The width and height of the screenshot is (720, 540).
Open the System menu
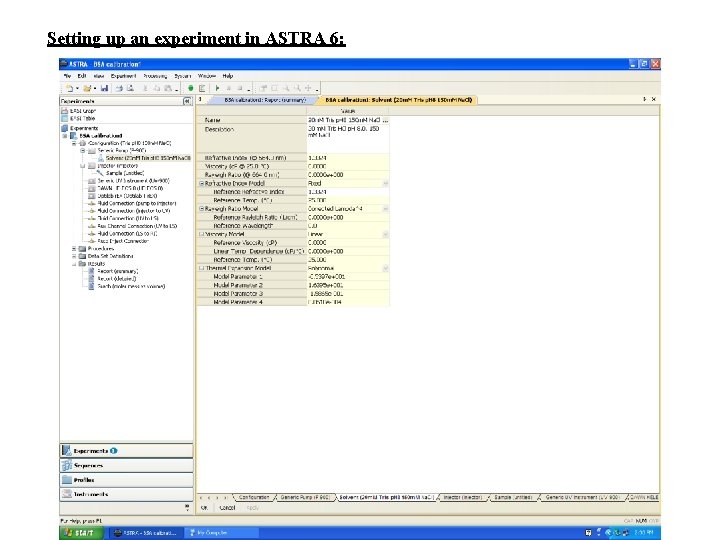click(182, 76)
